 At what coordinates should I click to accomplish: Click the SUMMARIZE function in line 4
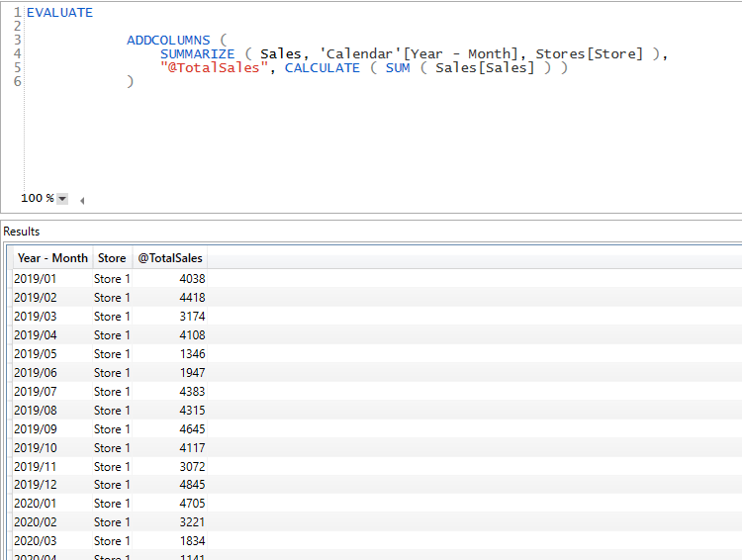(197, 54)
